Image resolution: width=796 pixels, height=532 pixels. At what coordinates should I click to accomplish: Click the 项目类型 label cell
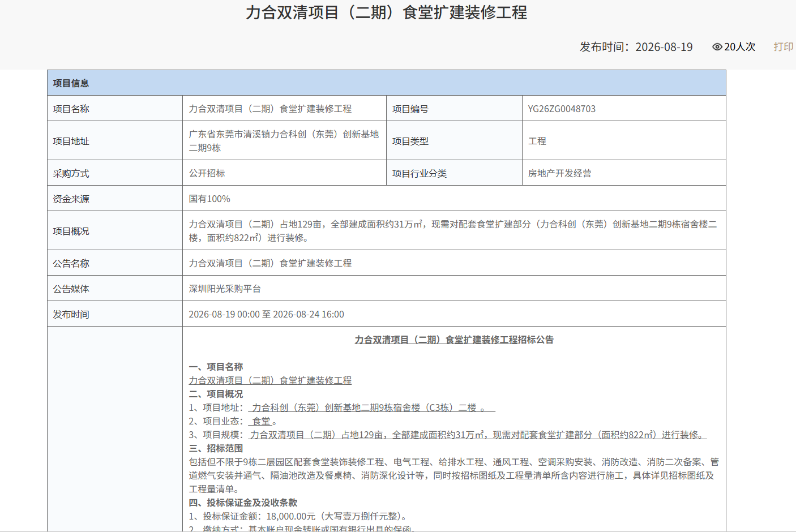tap(454, 140)
